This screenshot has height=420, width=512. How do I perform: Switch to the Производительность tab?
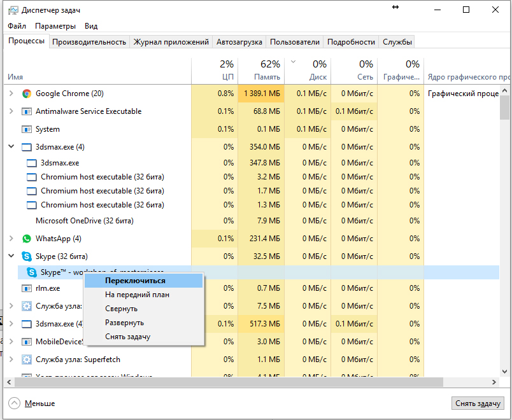click(89, 42)
